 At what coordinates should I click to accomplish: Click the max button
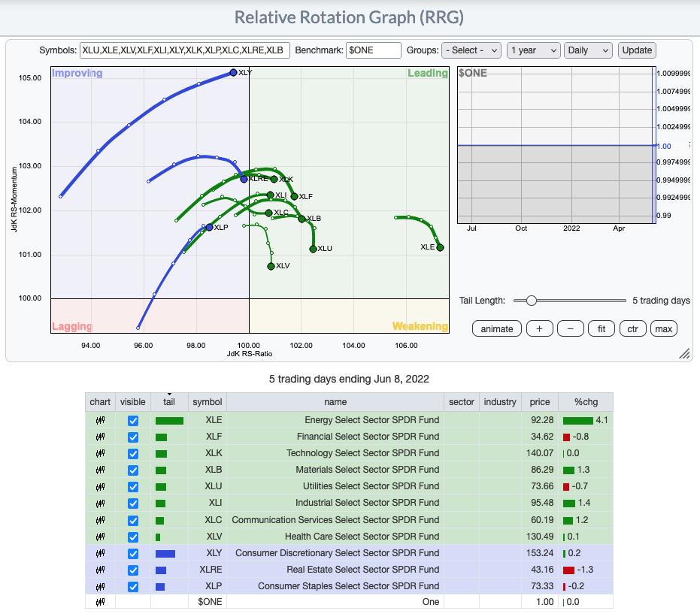tap(664, 329)
